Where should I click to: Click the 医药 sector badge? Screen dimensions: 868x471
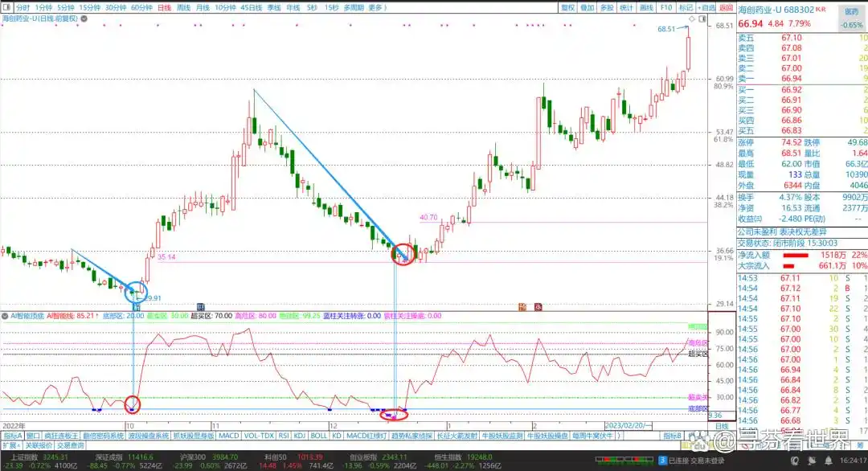click(x=851, y=13)
